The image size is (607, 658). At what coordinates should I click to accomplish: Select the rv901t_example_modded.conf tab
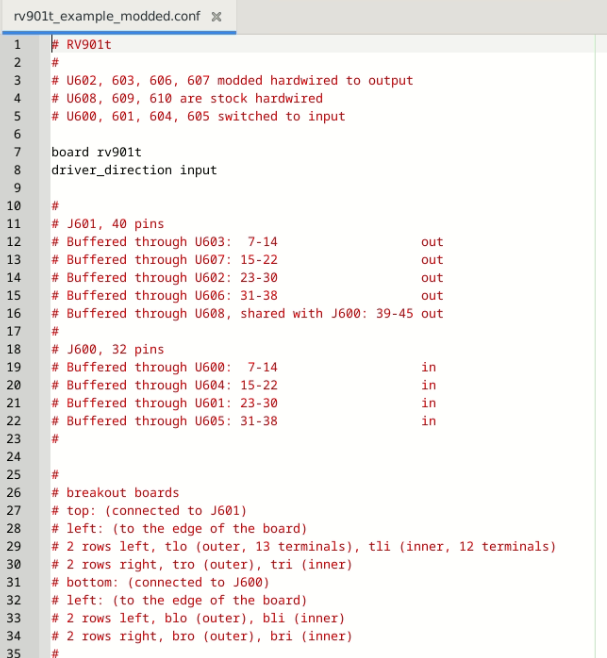point(119,16)
